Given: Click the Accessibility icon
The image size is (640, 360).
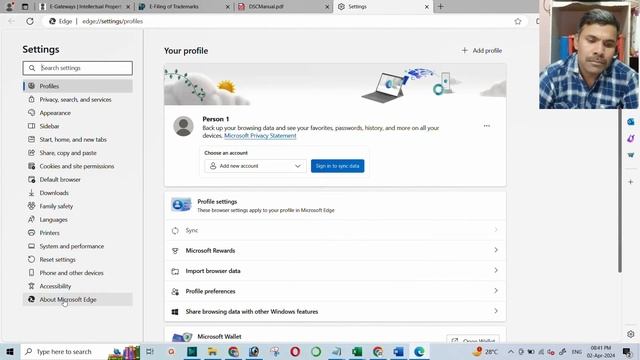Looking at the screenshot, I should pos(31,286).
